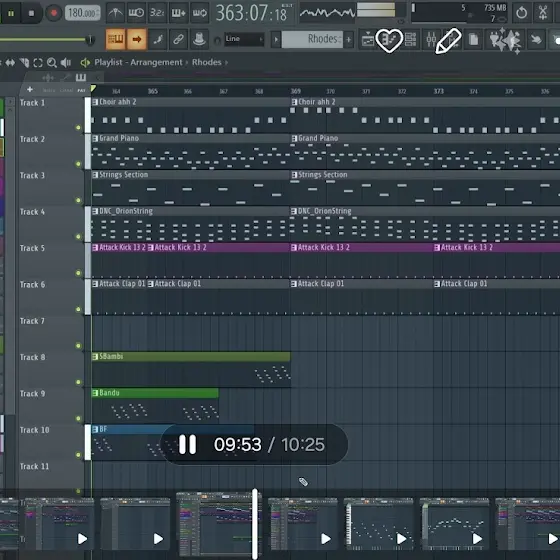560x560 pixels.
Task: Mute Track 5 via its green LED
Action: click(78, 273)
